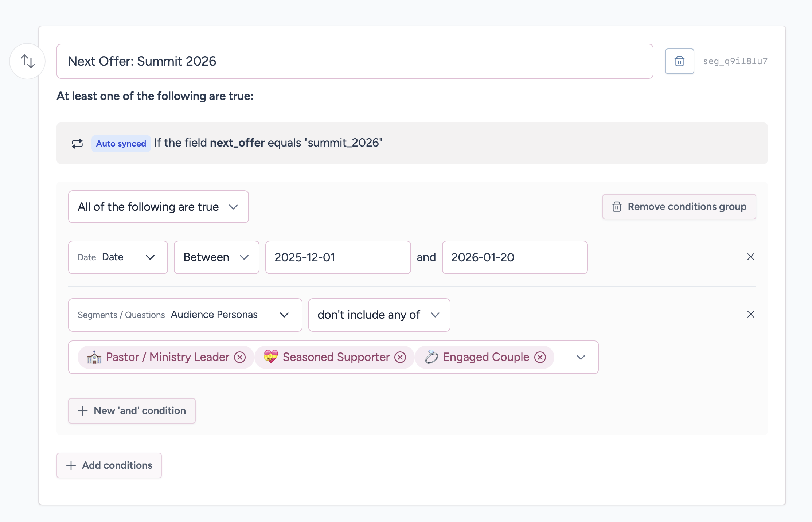
Task: Click end date field 2026-01-20
Action: [514, 257]
